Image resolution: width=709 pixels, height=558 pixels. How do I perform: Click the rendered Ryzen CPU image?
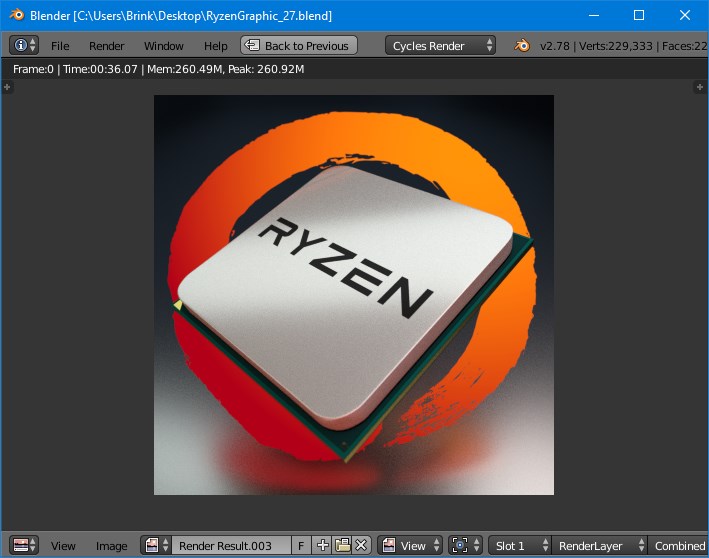(x=354, y=295)
